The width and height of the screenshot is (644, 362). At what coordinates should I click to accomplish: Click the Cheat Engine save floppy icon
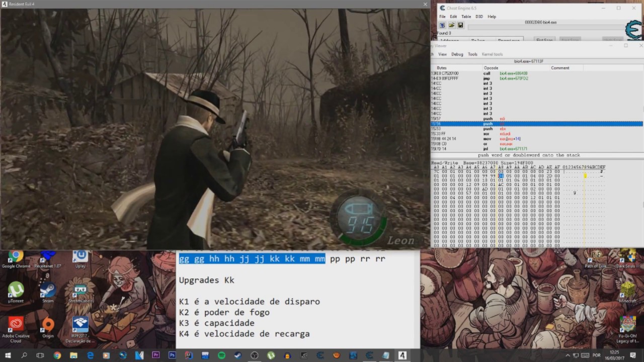pos(460,25)
